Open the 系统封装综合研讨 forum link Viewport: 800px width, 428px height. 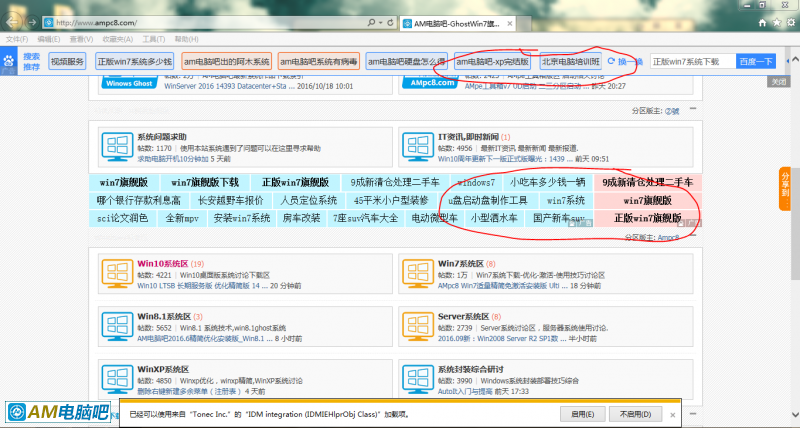(x=471, y=369)
